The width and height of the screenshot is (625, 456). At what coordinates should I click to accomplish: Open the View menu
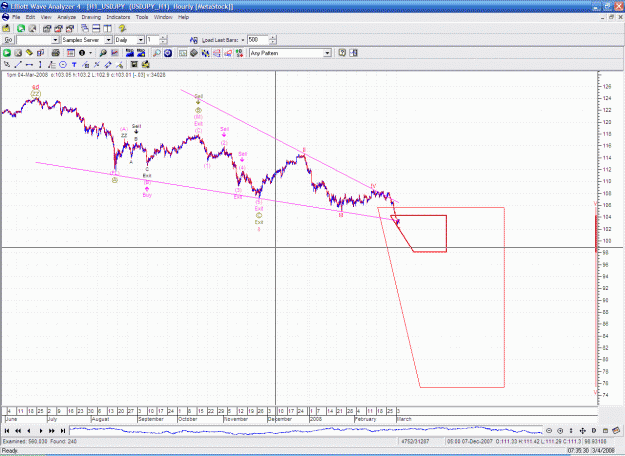[x=46, y=18]
